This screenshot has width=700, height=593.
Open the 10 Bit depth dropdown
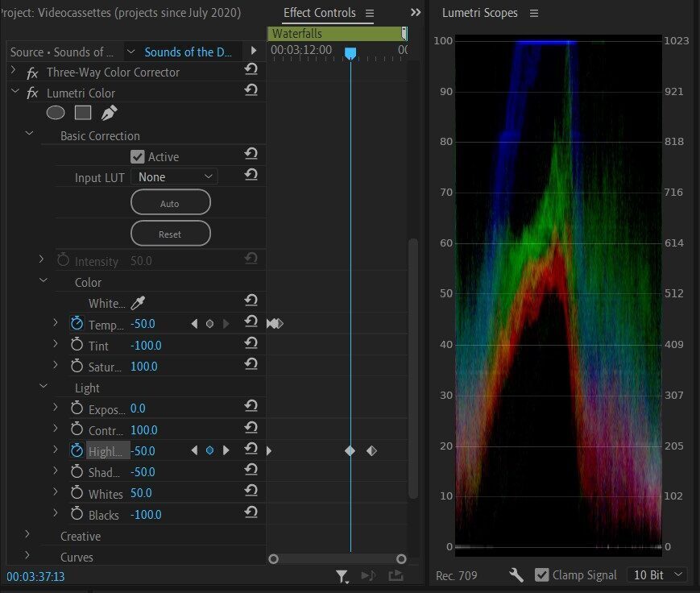pyautogui.click(x=658, y=575)
